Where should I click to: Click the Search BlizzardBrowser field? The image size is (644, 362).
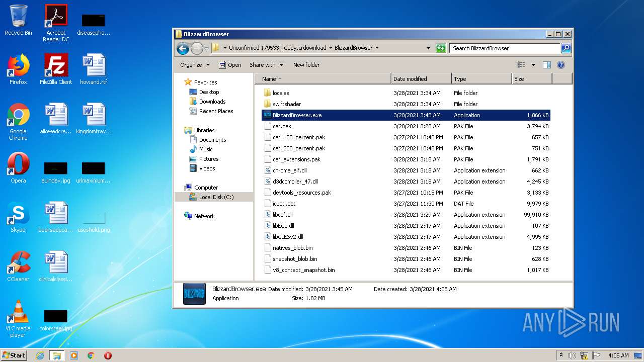[x=505, y=48]
